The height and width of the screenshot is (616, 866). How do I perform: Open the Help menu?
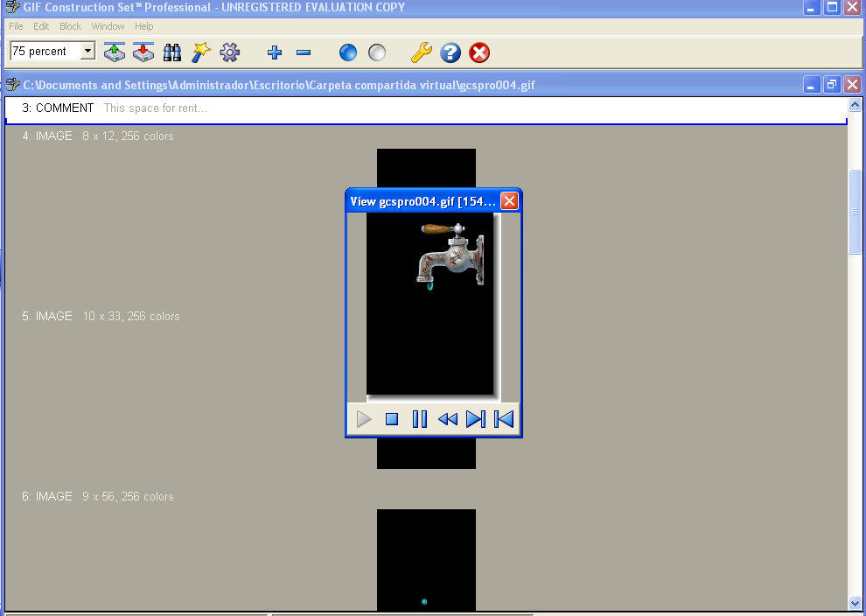144,26
